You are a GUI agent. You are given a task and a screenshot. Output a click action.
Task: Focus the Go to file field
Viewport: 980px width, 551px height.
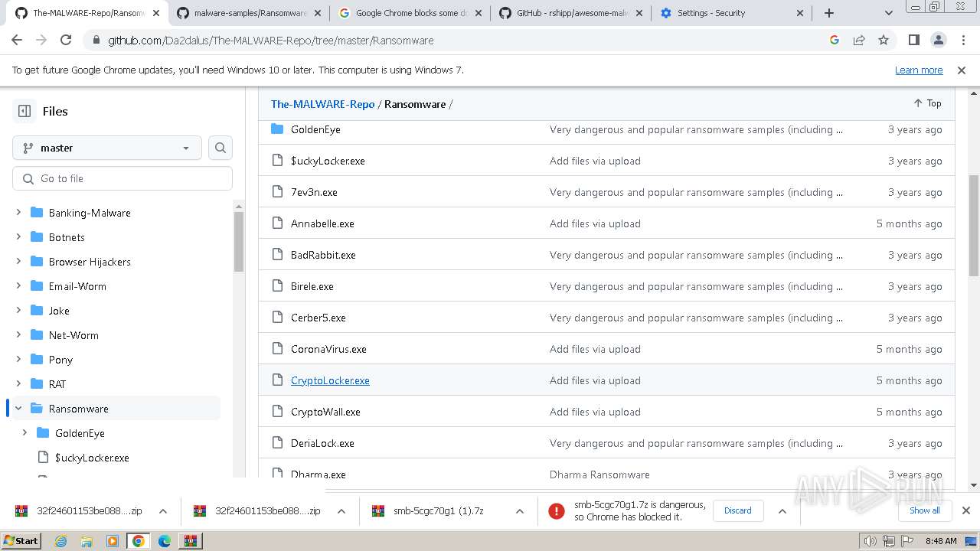122,178
